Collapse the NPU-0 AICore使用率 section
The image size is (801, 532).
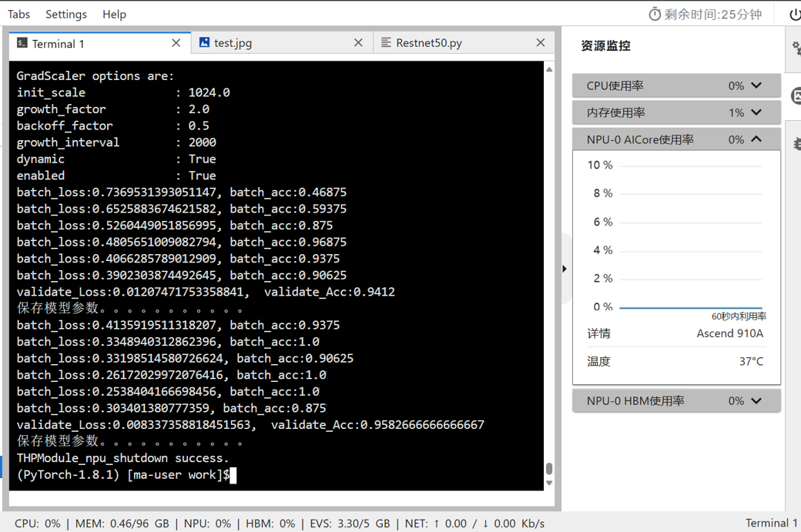pyautogui.click(x=676, y=139)
